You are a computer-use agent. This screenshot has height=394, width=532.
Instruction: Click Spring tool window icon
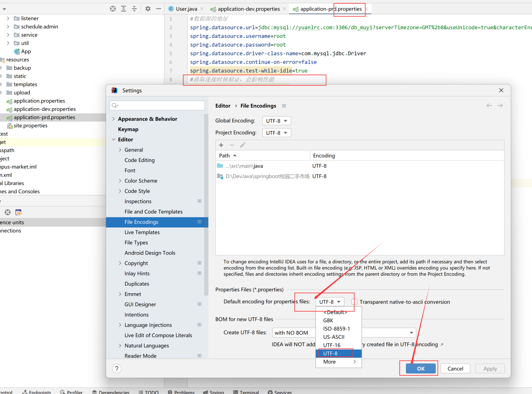point(205,392)
